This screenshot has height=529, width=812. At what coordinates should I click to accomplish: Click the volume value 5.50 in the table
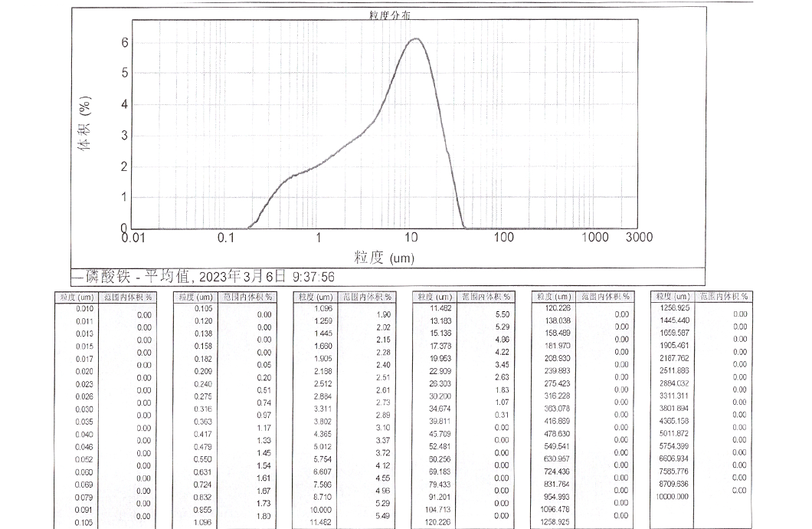502,314
